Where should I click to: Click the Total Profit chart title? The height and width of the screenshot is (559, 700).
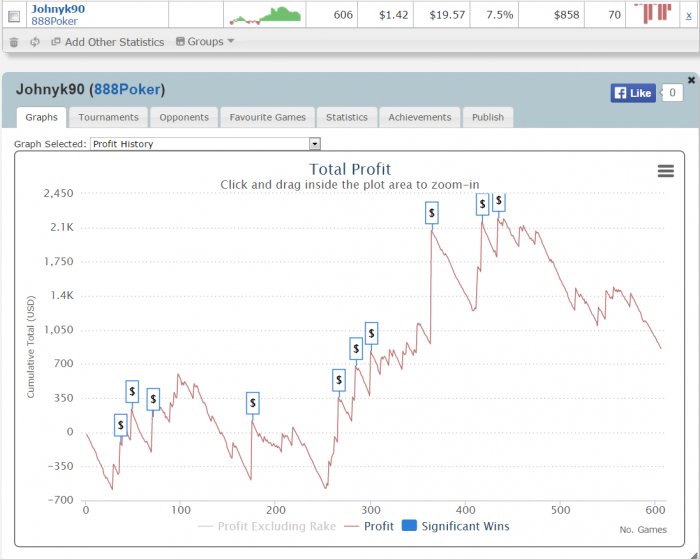pos(350,169)
